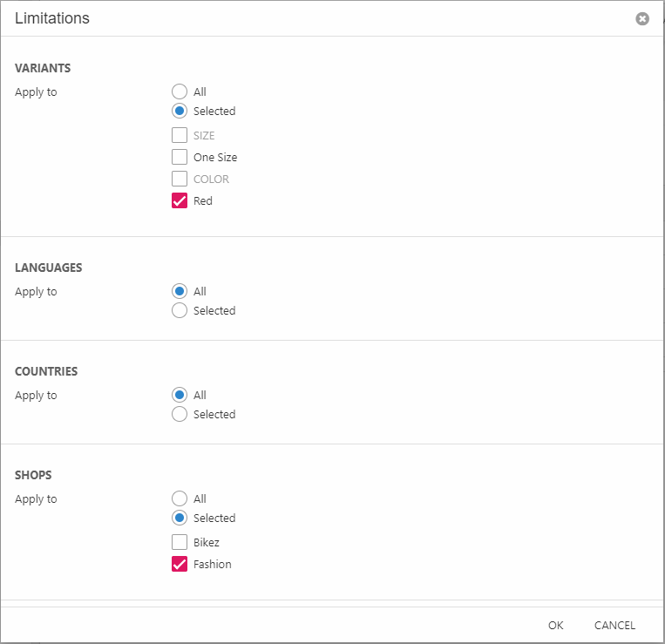
Task: Click the Red checkbox label text
Action: click(x=203, y=200)
